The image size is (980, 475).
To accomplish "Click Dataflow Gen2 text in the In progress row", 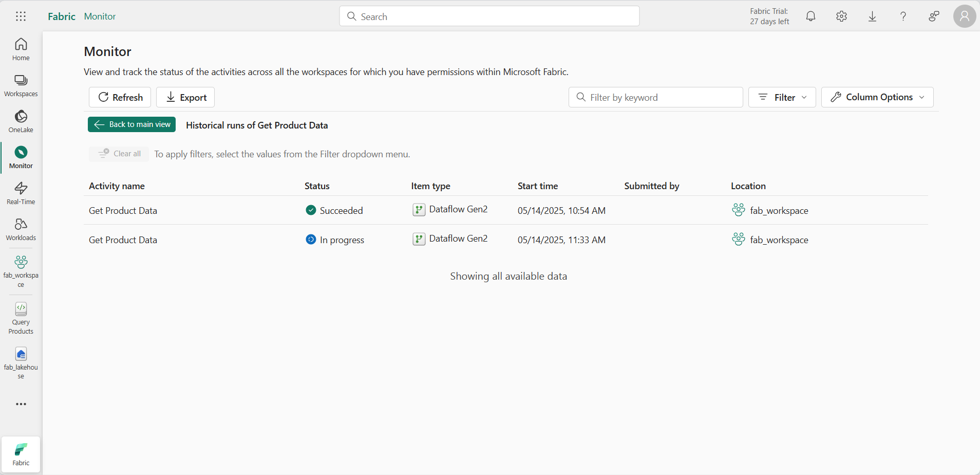I will pos(458,239).
